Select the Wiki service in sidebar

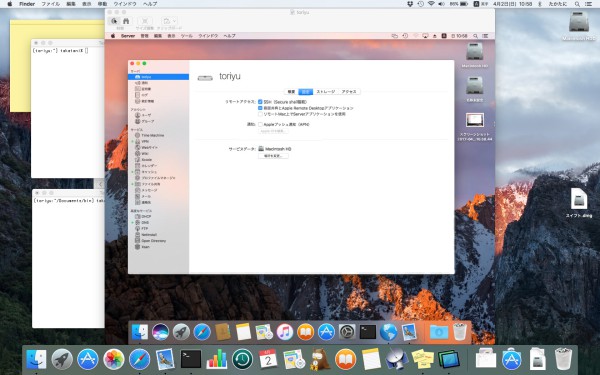pyautogui.click(x=158, y=153)
